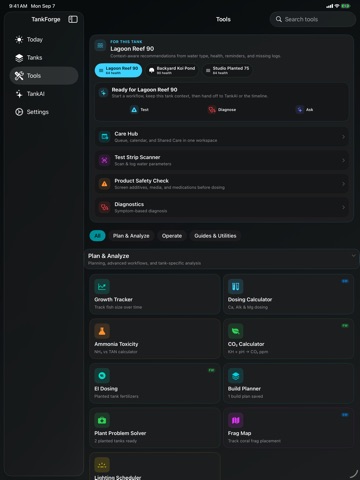Image resolution: width=360 pixels, height=480 pixels.
Task: Click the Ammonia Toxicity title
Action: tap(116, 344)
